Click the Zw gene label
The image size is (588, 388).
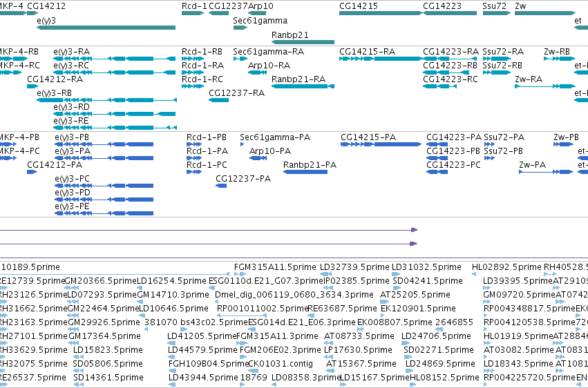coord(520,6)
